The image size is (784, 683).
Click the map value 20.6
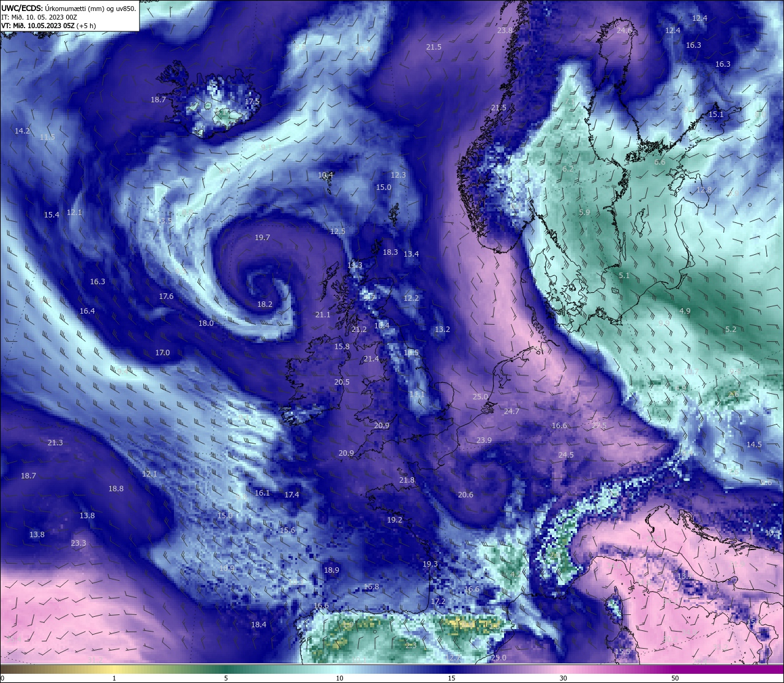(x=466, y=495)
